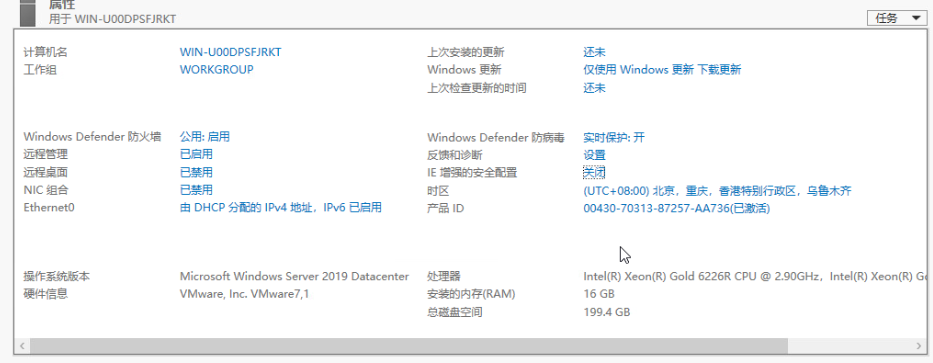
Task: Click remote desktop 已禁用 link
Action: (196, 173)
